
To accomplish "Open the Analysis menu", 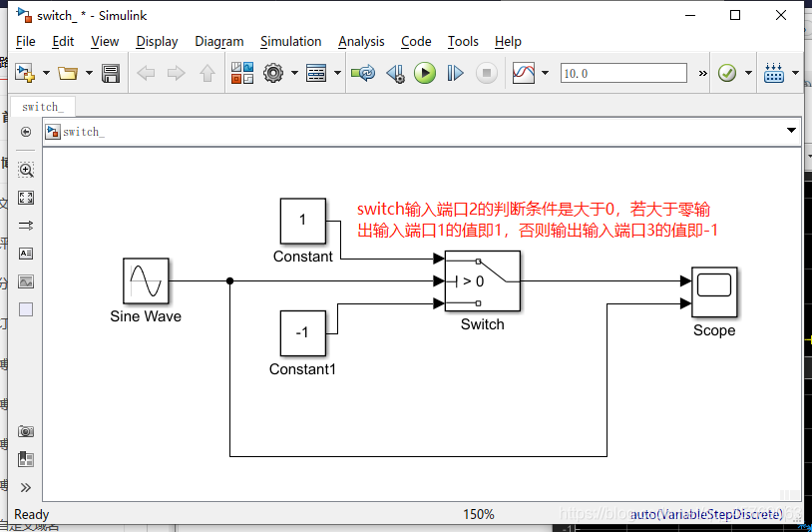I will click(x=361, y=42).
